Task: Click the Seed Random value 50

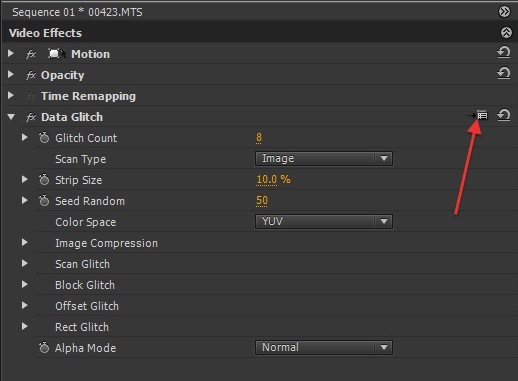Action: pos(262,200)
